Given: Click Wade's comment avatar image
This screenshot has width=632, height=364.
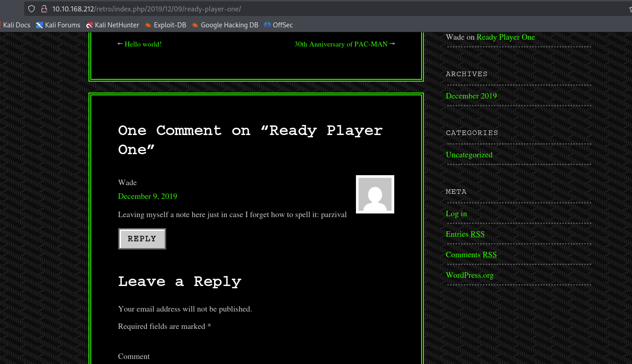Looking at the screenshot, I should 375,194.
